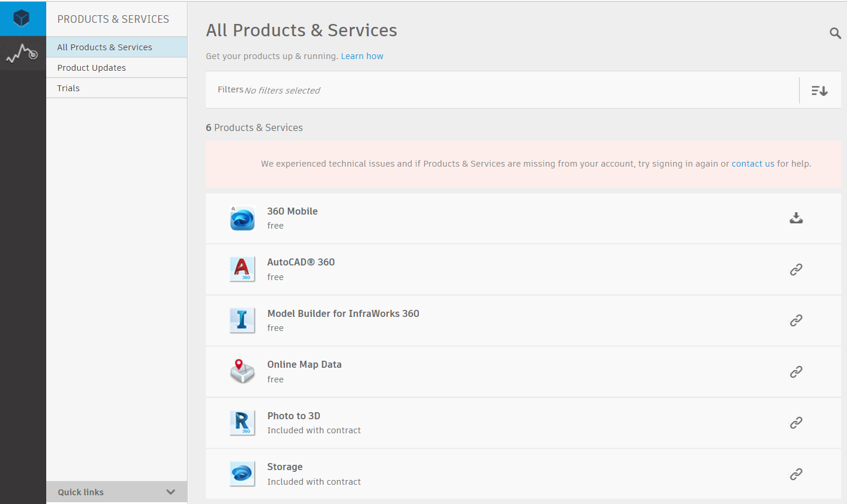Click Included with contract under Storage
This screenshot has height=504, width=847.
pos(314,482)
